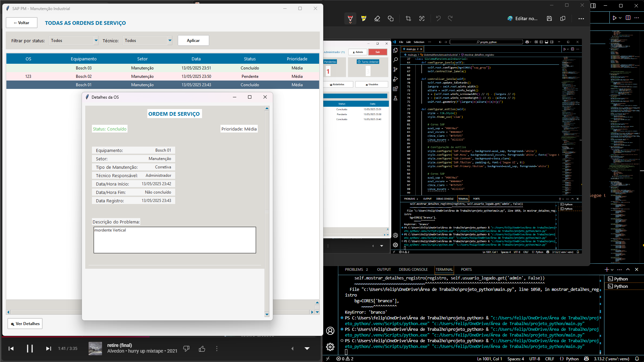Like the current song with thumbs up
Image resolution: width=644 pixels, height=362 pixels.
[x=202, y=349]
